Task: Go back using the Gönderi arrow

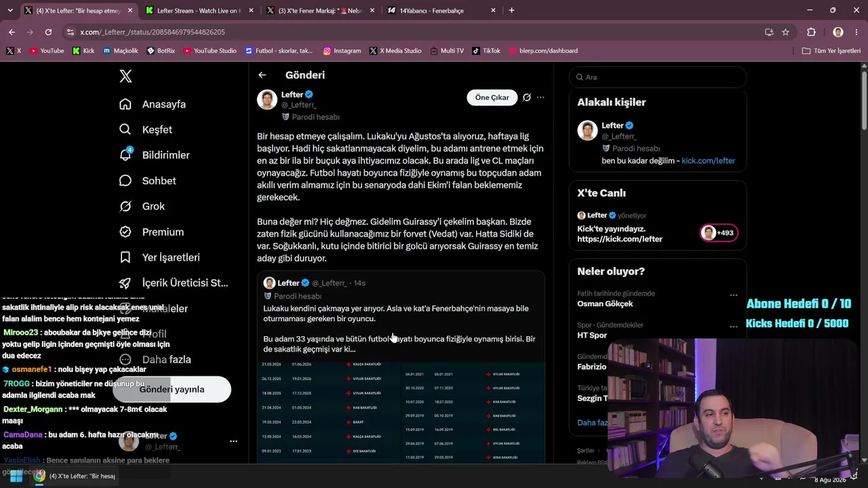Action: click(262, 75)
